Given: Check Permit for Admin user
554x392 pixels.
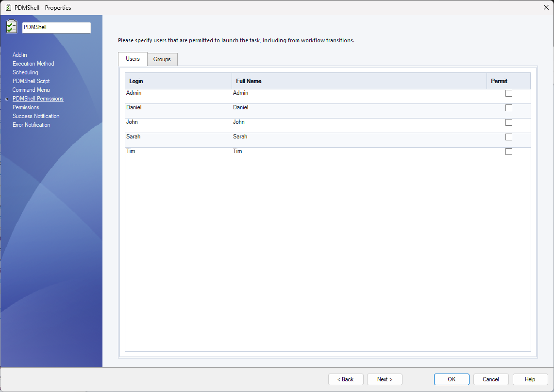Looking at the screenshot, I should (x=508, y=93).
